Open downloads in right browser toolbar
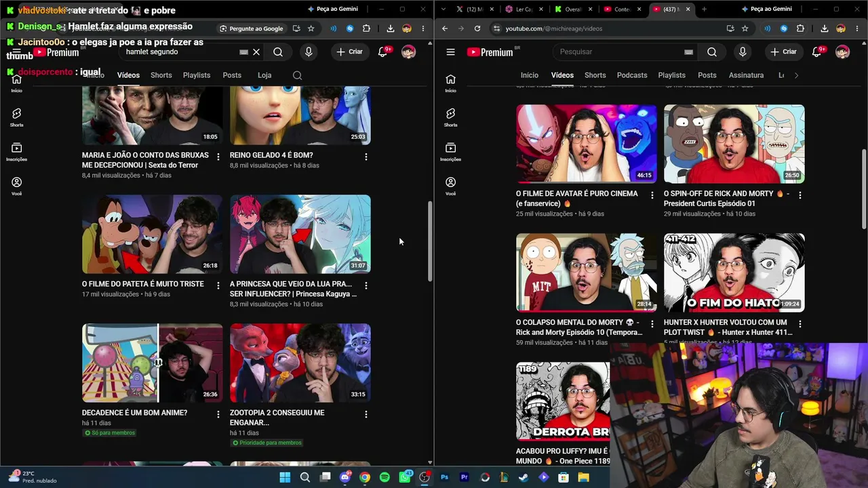The image size is (868, 488). 825,28
